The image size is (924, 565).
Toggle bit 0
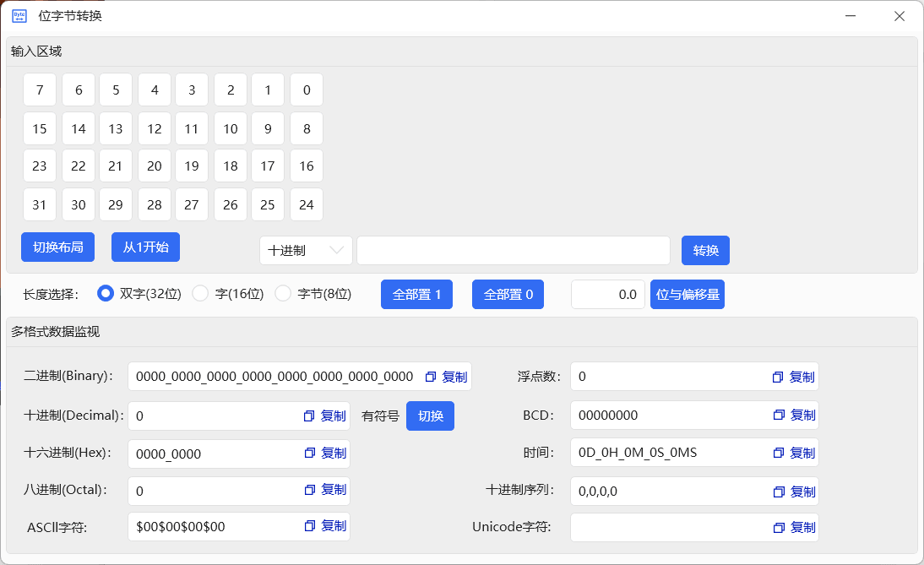coord(307,90)
